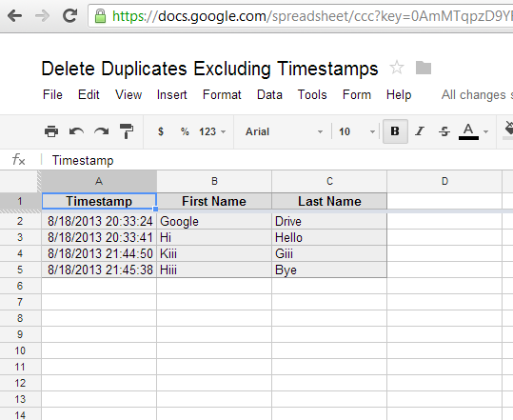The height and width of the screenshot is (420, 513).
Task: Click the text color A button
Action: pos(468,131)
